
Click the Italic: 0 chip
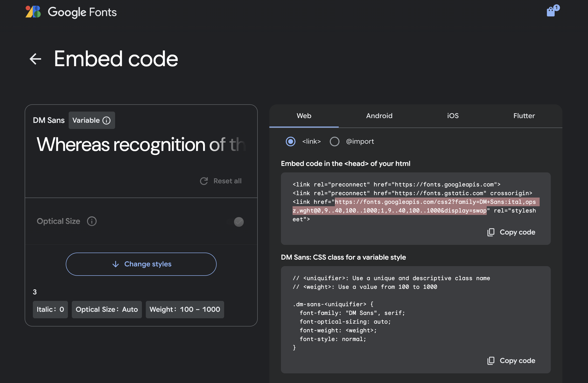(50, 309)
